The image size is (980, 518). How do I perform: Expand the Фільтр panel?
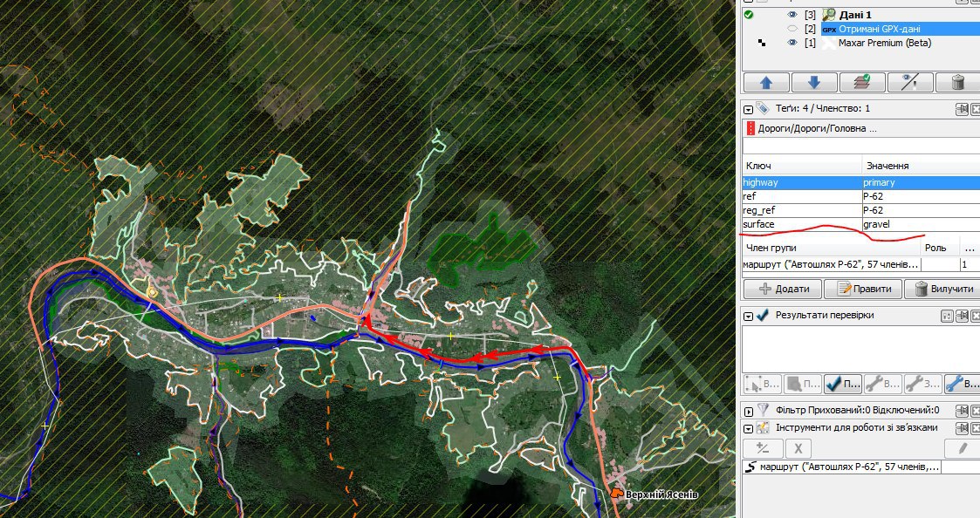(748, 411)
